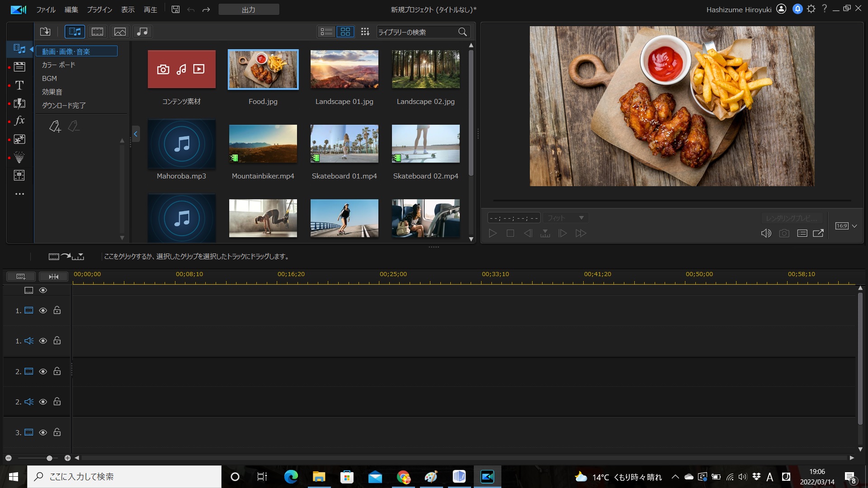Click the preview play button

coord(493,233)
